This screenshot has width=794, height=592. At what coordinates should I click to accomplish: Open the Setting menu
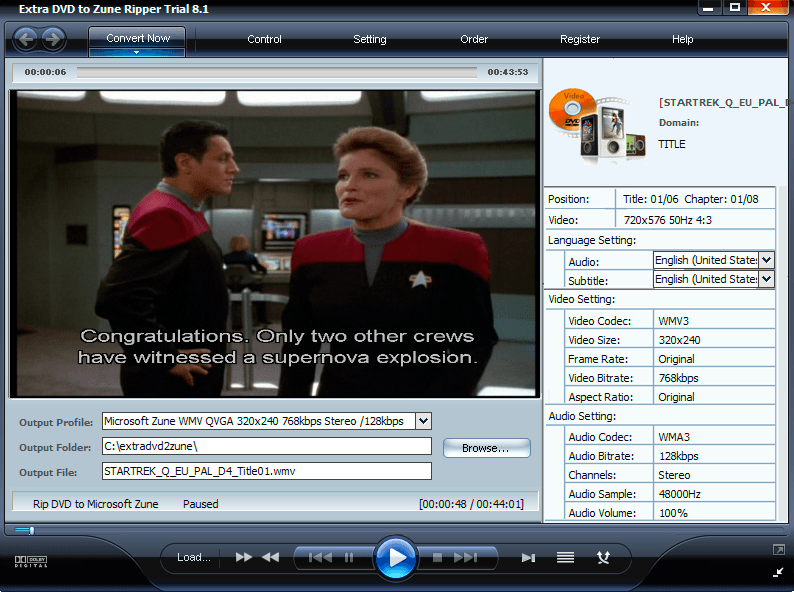(370, 39)
